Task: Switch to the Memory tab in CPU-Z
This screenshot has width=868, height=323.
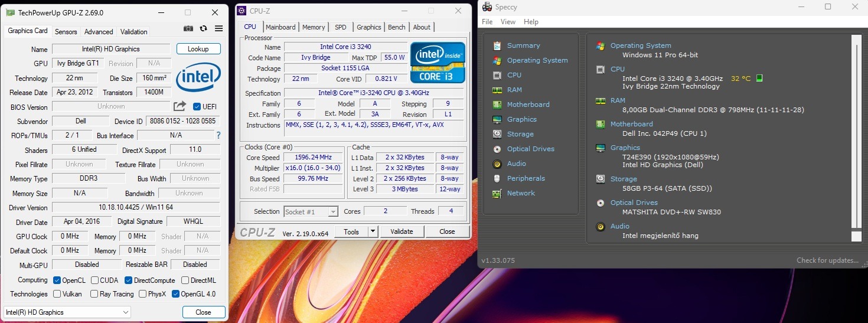Action: coord(314,27)
